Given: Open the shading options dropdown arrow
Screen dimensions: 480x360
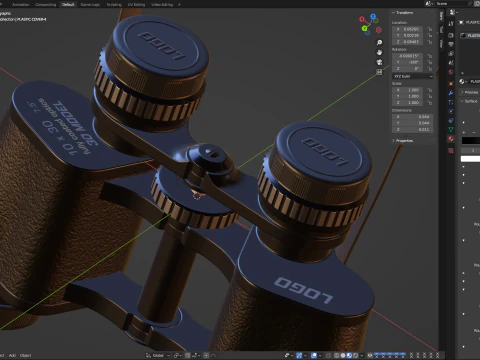Looking at the screenshot, I should [362, 355].
